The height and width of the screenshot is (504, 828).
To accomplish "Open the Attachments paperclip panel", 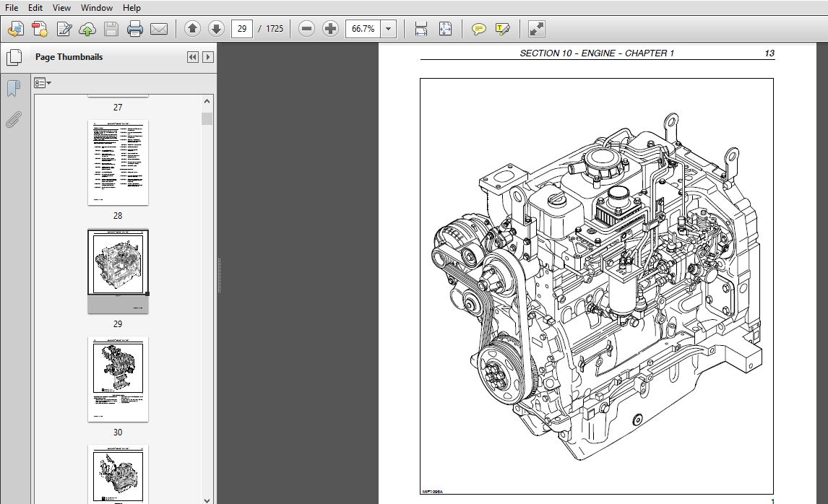I will click(14, 120).
